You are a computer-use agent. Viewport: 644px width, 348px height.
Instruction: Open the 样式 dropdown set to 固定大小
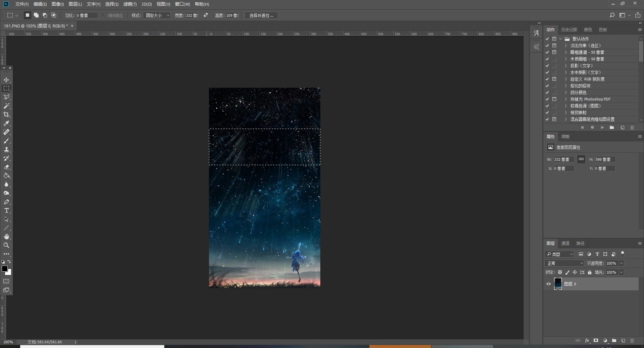click(x=157, y=15)
